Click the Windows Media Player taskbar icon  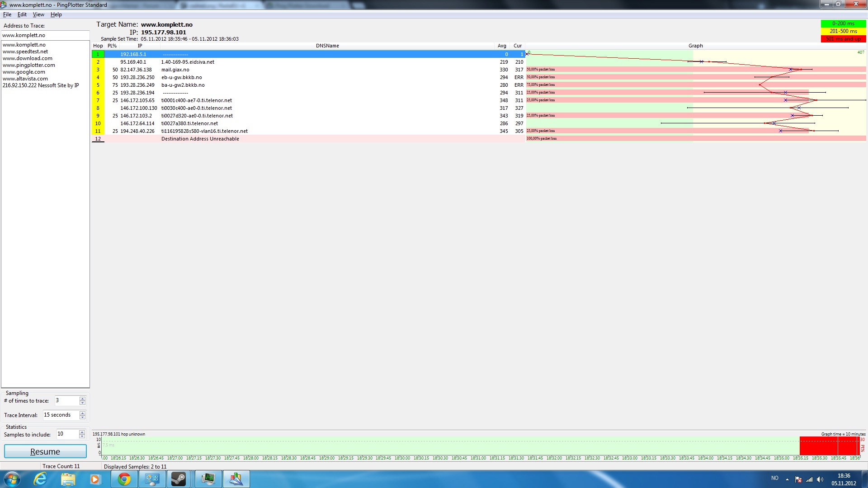click(x=95, y=479)
